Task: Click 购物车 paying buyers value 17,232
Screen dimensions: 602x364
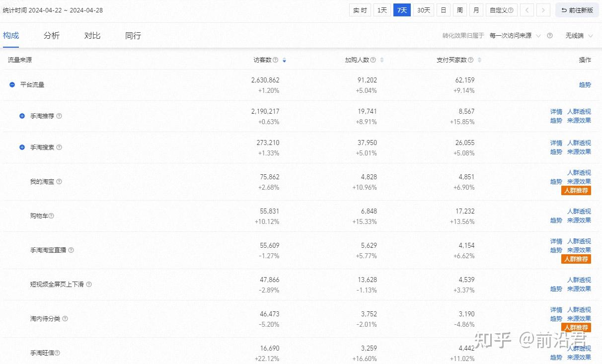Action: click(x=464, y=212)
